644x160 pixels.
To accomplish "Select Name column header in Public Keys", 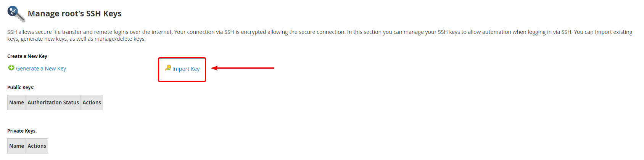I will click(x=16, y=102).
